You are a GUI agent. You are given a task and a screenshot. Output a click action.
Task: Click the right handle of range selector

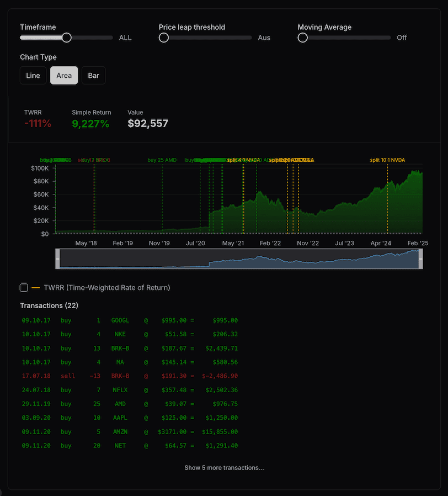[420, 259]
